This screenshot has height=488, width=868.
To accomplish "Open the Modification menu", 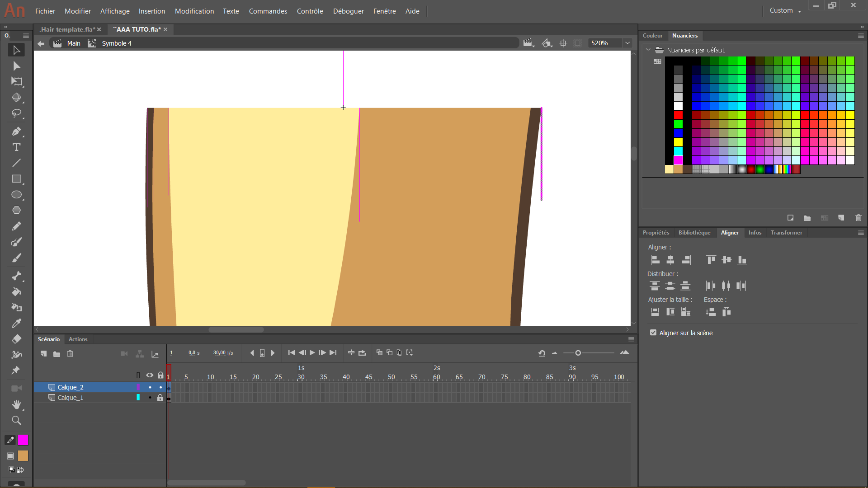I will point(194,11).
